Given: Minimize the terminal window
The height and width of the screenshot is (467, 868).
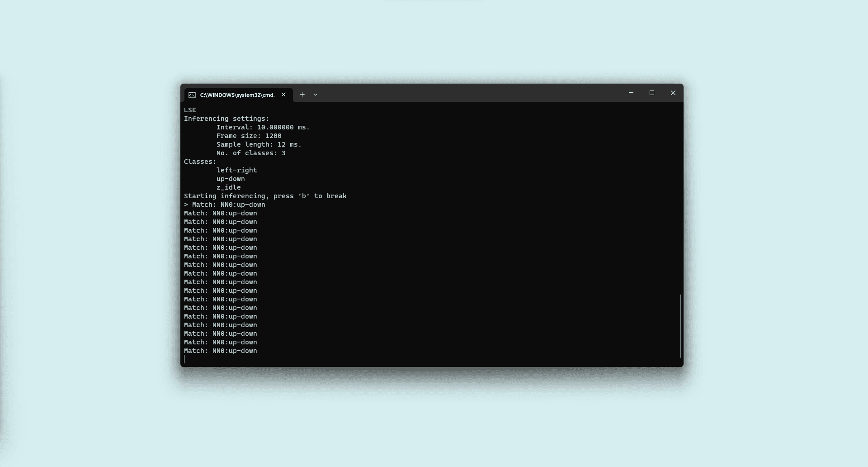Looking at the screenshot, I should coord(631,93).
